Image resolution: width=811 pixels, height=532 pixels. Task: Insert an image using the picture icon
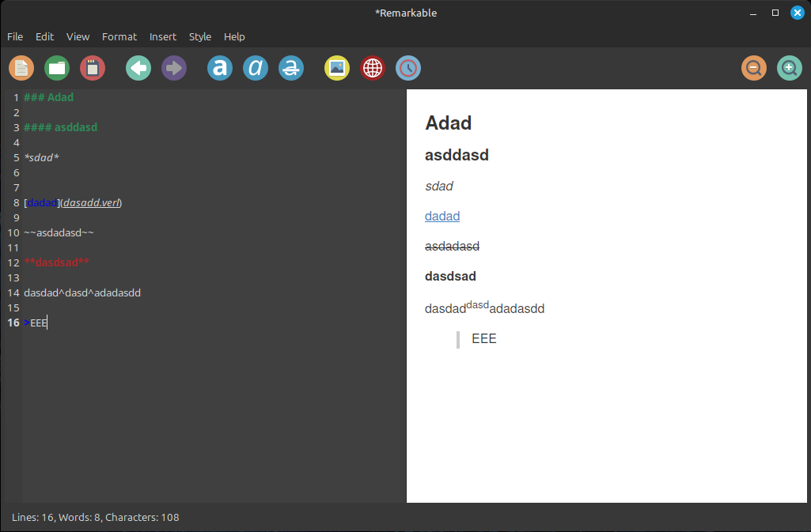(x=337, y=68)
